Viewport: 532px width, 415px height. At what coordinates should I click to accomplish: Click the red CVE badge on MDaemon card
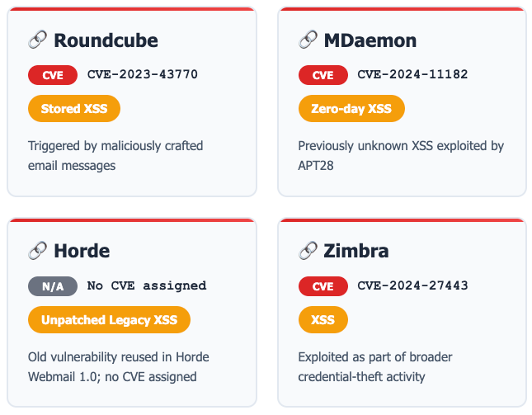point(323,75)
